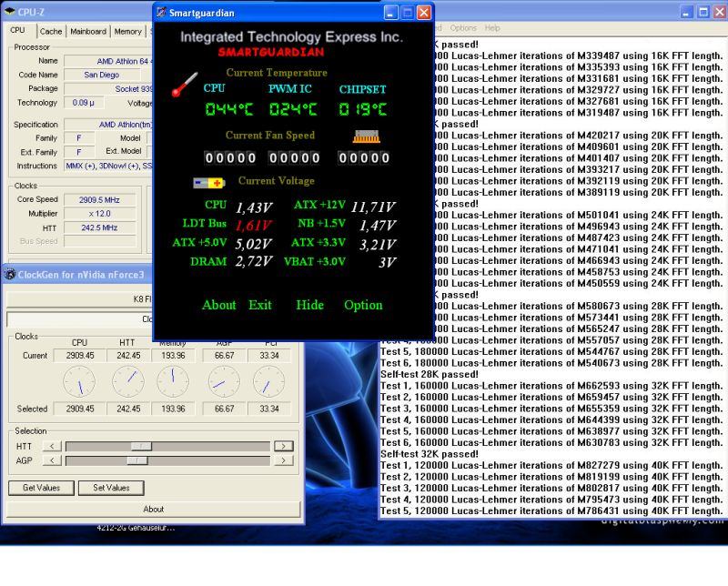The height and width of the screenshot is (586, 728).
Task: Click the Selected HTT value 242.45
Action: tap(128, 409)
